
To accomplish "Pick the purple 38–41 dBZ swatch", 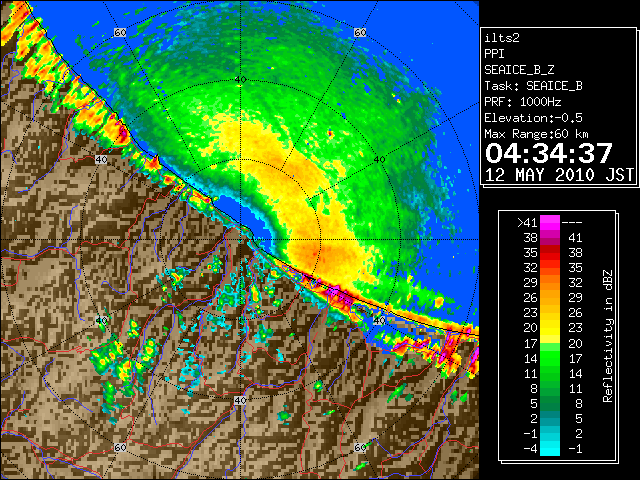I will (550, 238).
